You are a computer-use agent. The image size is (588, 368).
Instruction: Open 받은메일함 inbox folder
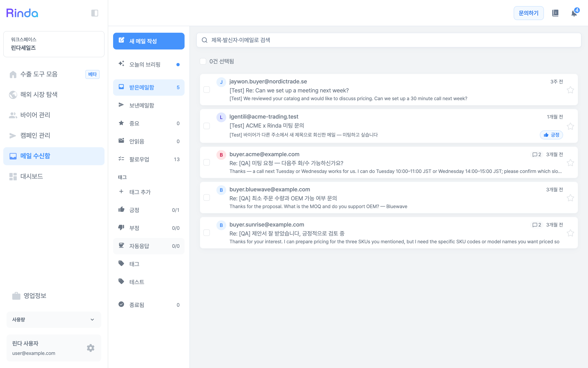pos(149,87)
